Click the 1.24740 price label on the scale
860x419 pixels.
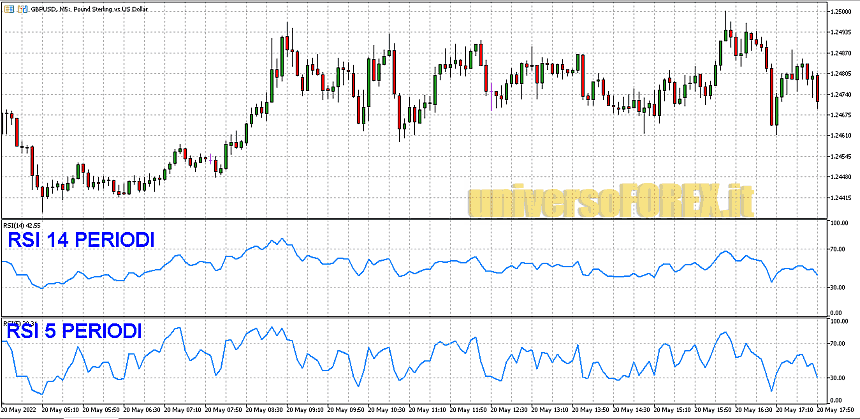tap(840, 94)
